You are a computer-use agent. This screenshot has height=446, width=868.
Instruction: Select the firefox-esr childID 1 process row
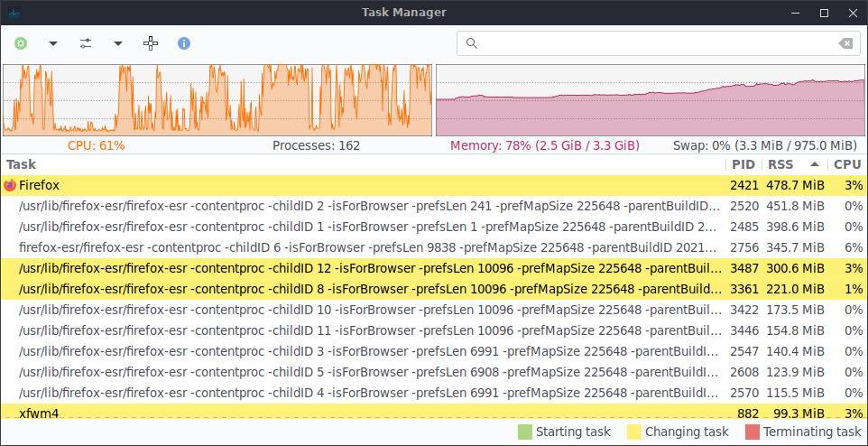434,228
